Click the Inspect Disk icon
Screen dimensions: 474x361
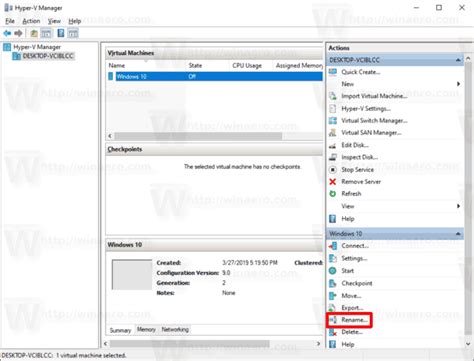pyautogui.click(x=333, y=157)
